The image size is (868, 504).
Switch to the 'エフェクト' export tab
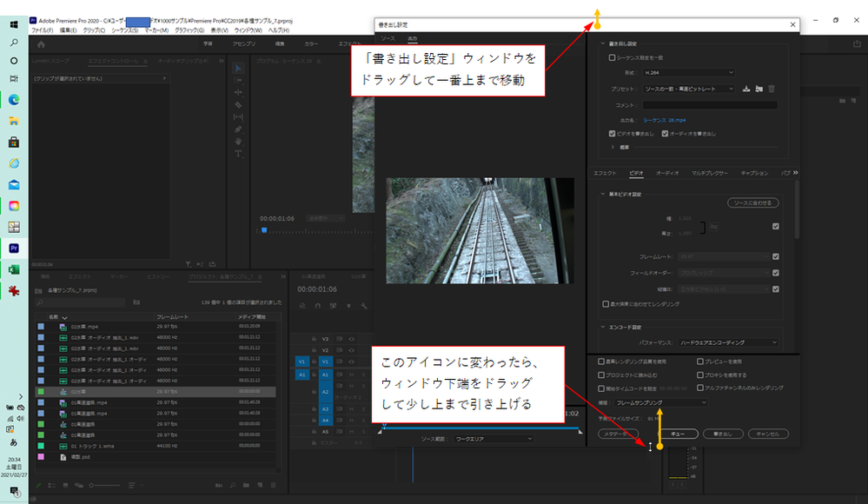[x=605, y=173]
